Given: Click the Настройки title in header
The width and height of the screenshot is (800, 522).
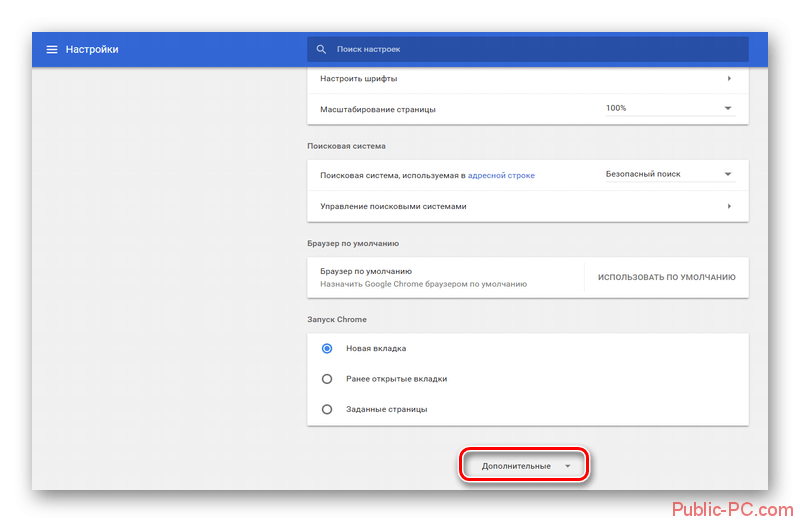Looking at the screenshot, I should coord(92,49).
